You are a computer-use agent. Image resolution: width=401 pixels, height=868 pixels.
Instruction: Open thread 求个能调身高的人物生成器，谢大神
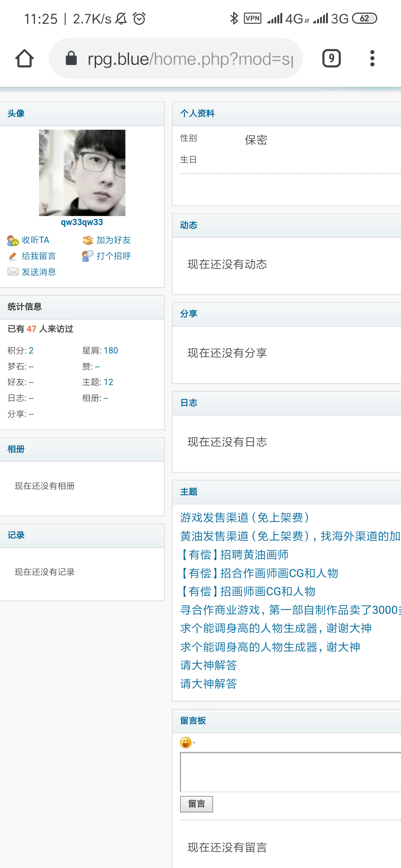(x=270, y=647)
